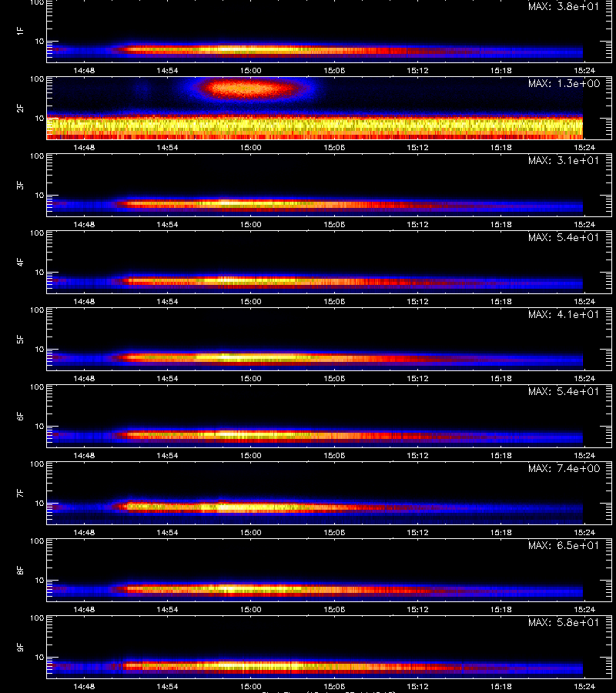Click the 10 y-axis label of panel 2F

coord(39,118)
